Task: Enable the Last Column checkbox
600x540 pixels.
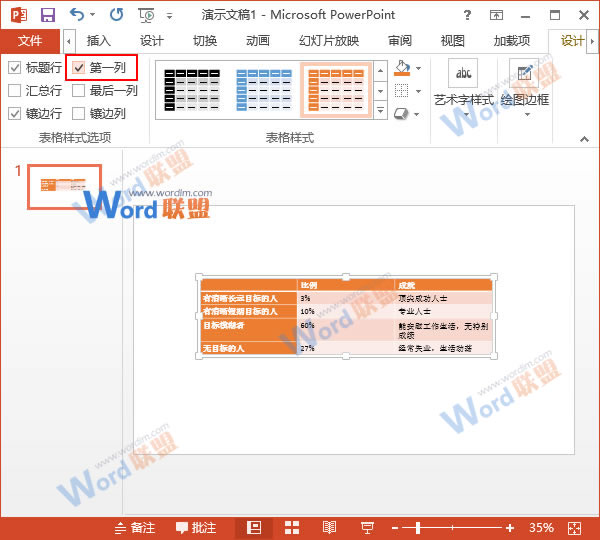Action: [x=79, y=91]
